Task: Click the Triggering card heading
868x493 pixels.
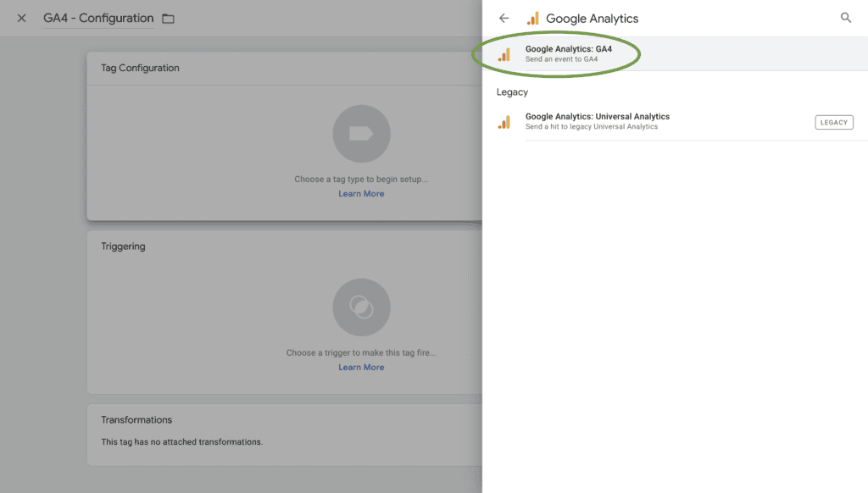Action: (x=123, y=246)
